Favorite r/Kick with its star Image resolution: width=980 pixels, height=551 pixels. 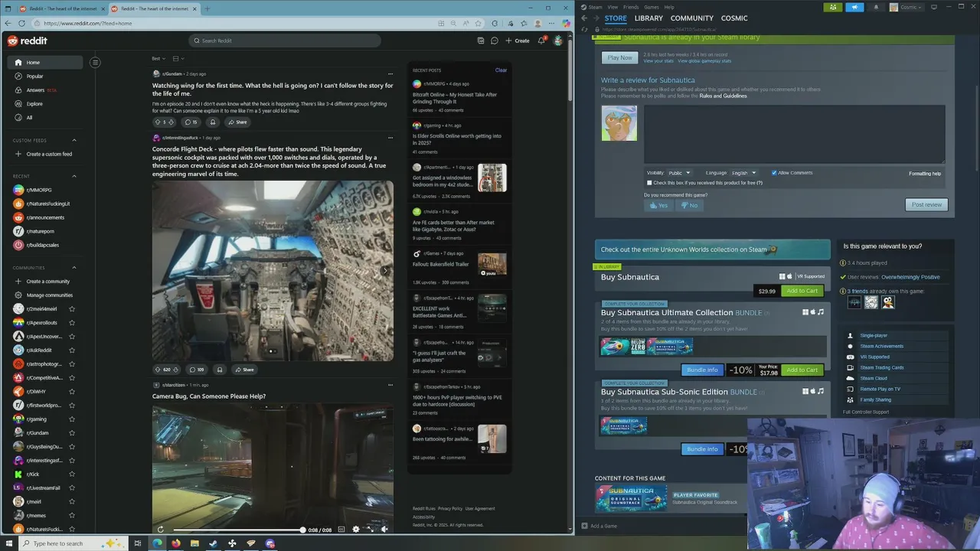pos(72,474)
